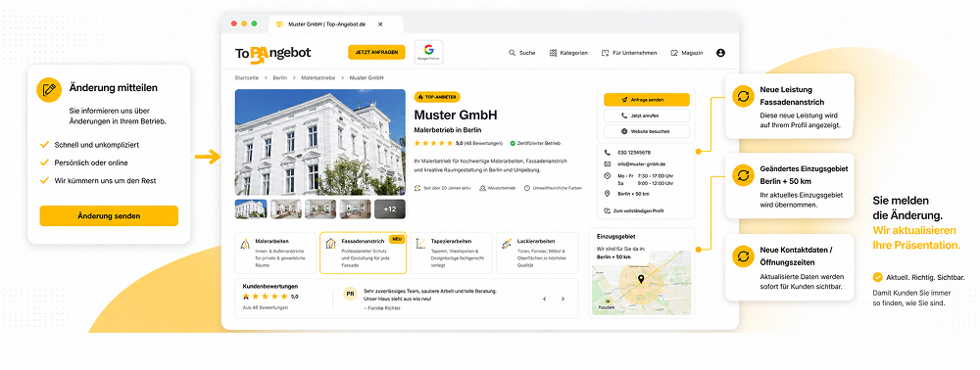
Task: Show the next customer review
Action: coord(563,299)
